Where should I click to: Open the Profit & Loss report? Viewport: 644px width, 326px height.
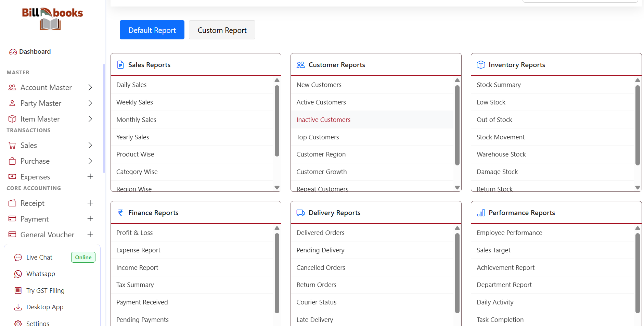[x=134, y=233]
